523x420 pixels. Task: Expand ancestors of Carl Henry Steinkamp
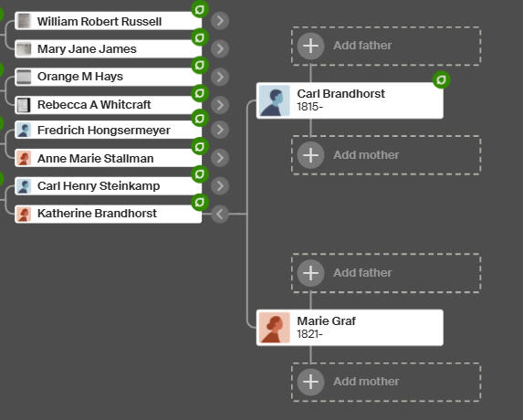[220, 186]
